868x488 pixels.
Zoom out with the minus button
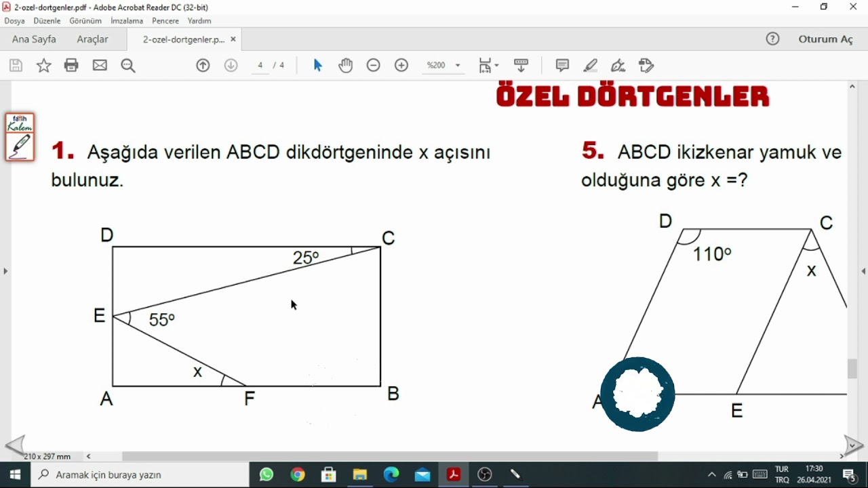tap(374, 66)
